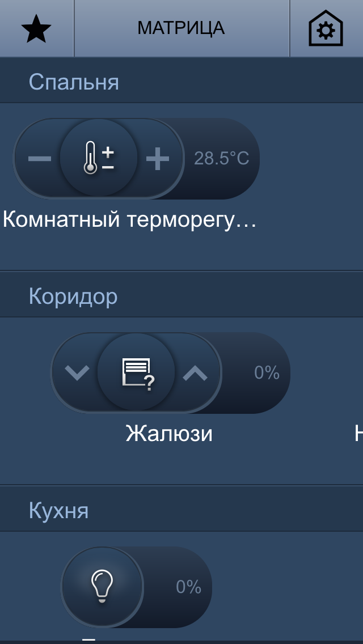Screen dimensions: 363x644
Task: Click the truncated label under the light bulb
Action: click(89, 640)
